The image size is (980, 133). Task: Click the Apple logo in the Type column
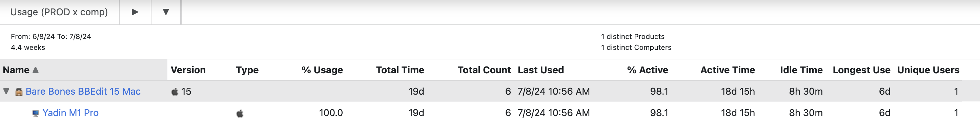pyautogui.click(x=240, y=113)
